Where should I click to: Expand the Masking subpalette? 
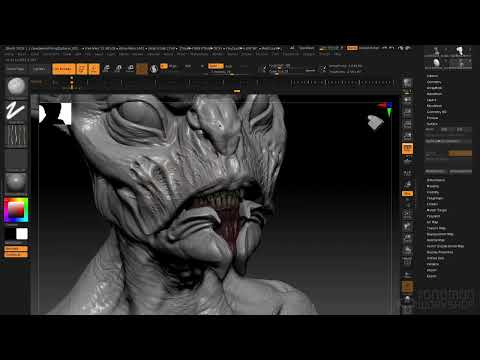click(433, 186)
